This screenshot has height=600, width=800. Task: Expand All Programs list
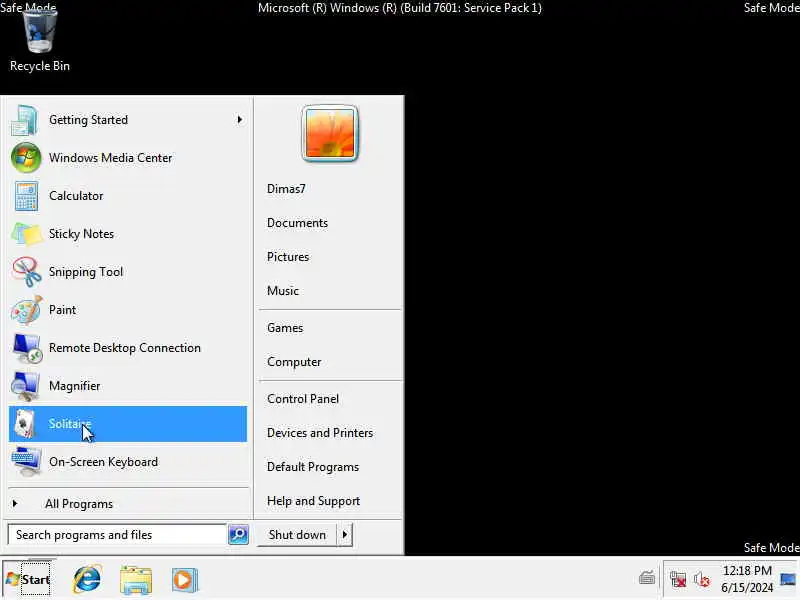point(128,504)
